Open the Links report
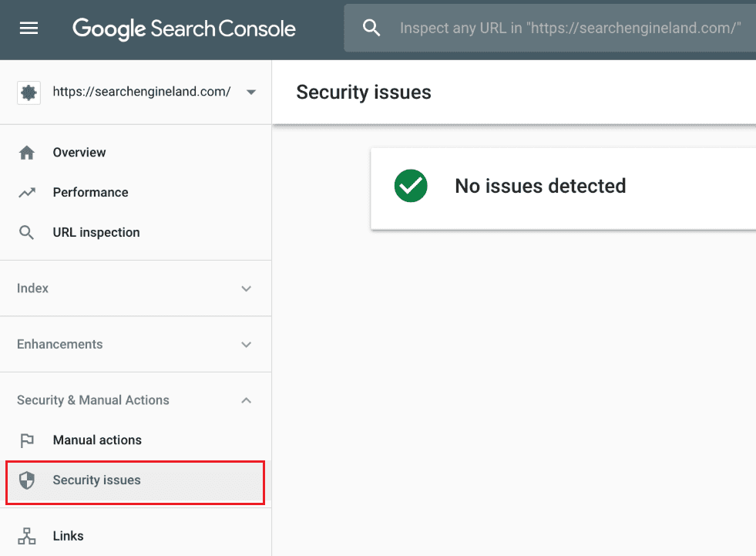756x556 pixels. tap(68, 536)
